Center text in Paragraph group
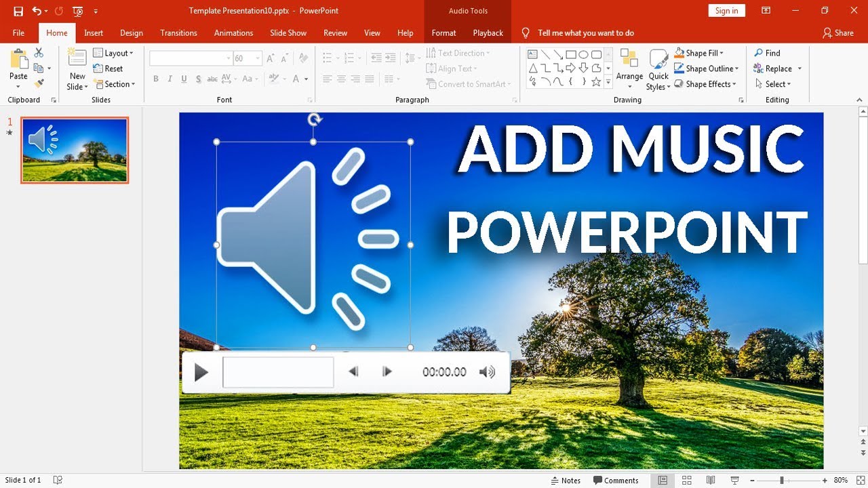 click(x=341, y=79)
